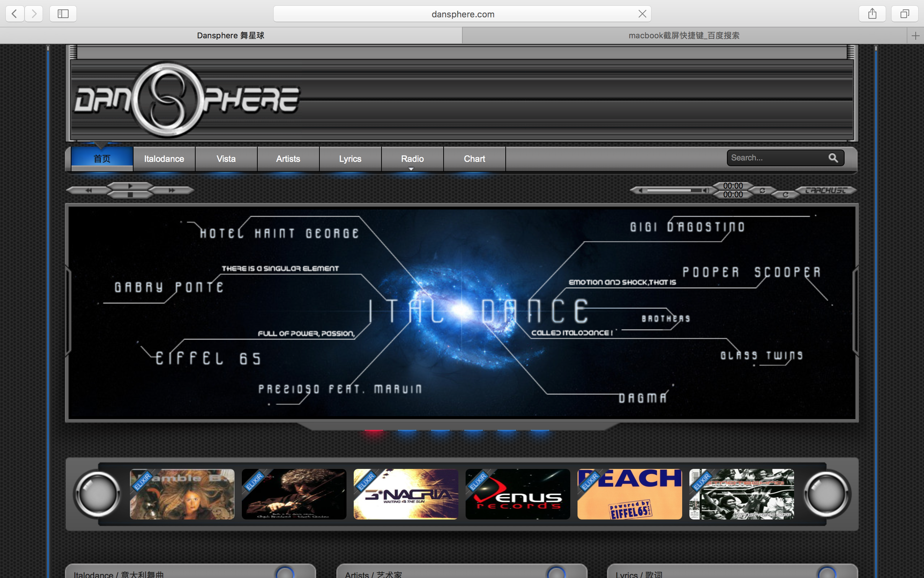The height and width of the screenshot is (578, 924).
Task: Click the Dansphere logo
Action: (x=187, y=99)
